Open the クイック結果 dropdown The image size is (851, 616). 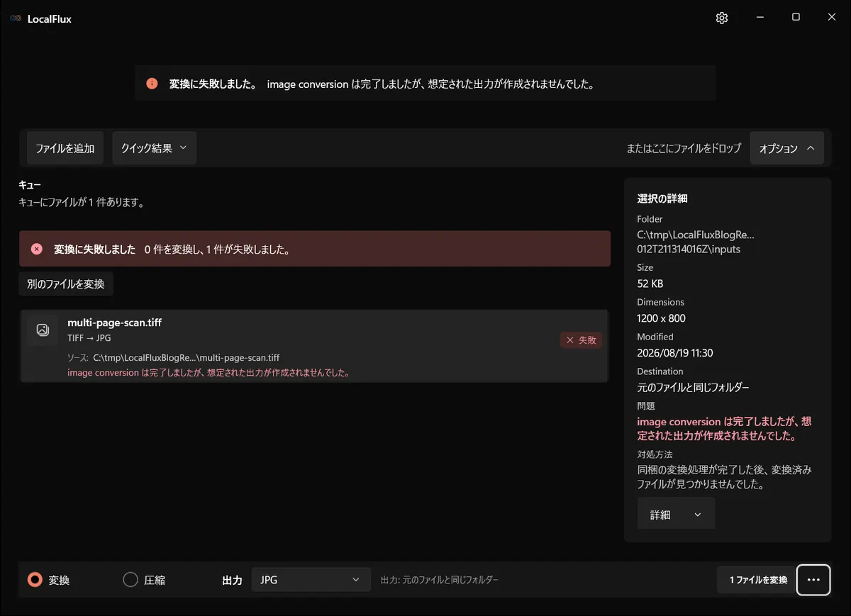[154, 148]
